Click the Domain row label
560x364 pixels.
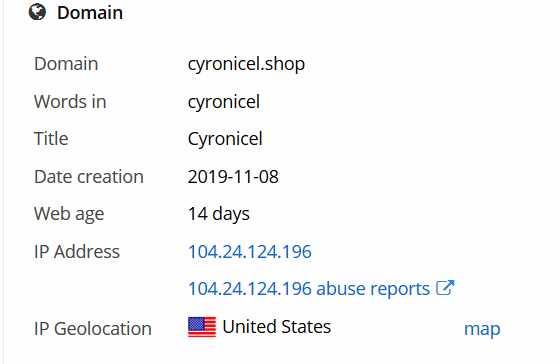(66, 64)
